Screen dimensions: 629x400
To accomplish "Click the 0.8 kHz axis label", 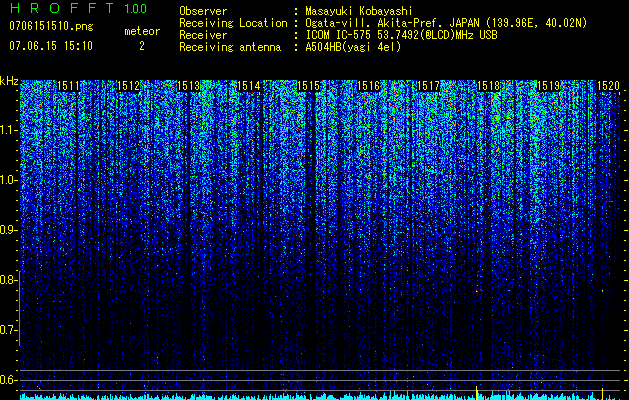I will (9, 280).
